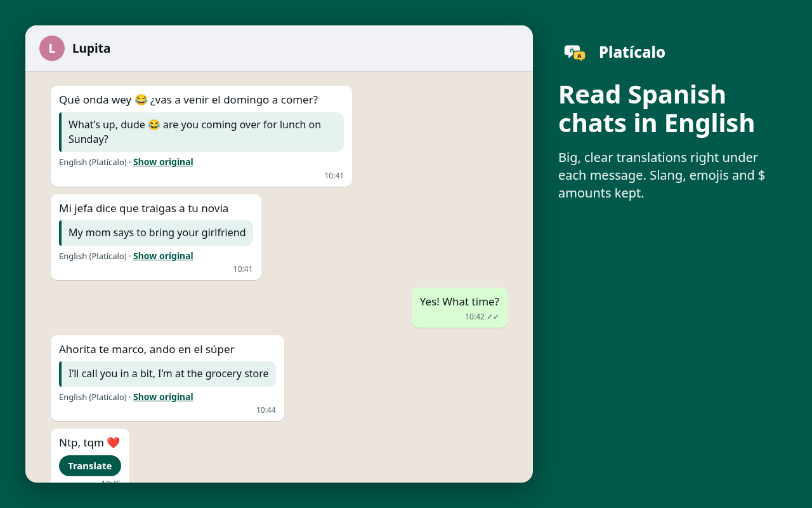Open the Lupita contact name in header

click(x=91, y=48)
